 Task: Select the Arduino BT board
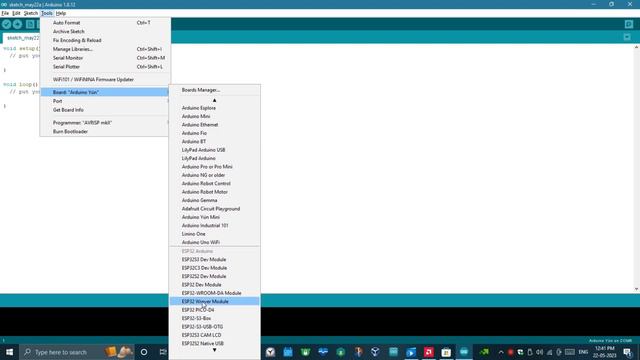[x=215, y=141]
